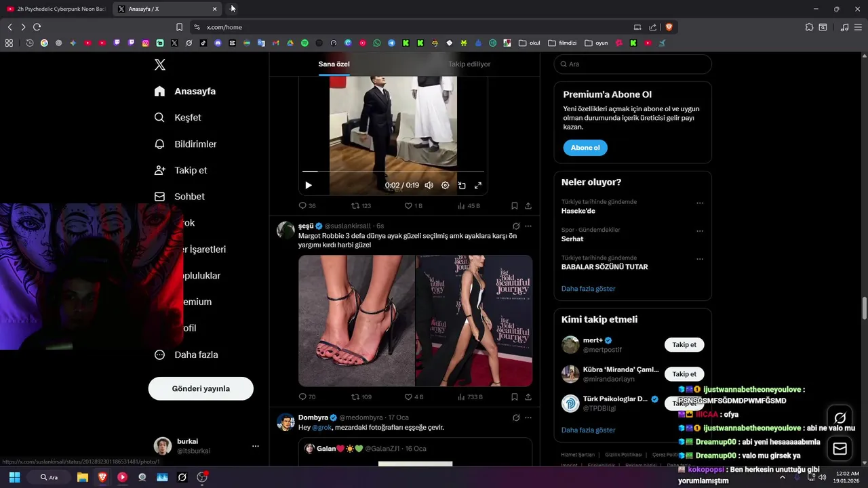The width and height of the screenshot is (868, 488).
Task: Toggle video picture-in-picture icon
Action: (462, 185)
